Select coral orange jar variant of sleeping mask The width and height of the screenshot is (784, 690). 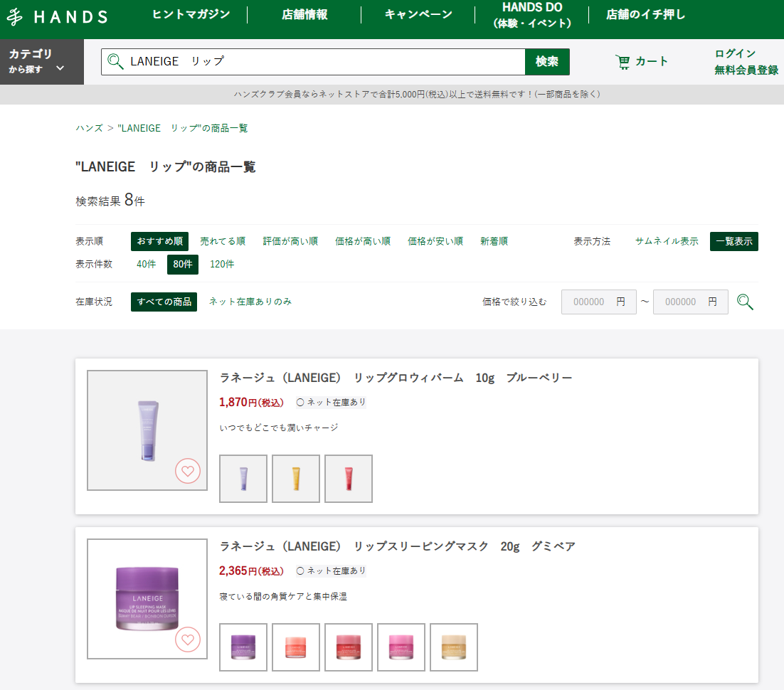pos(296,647)
